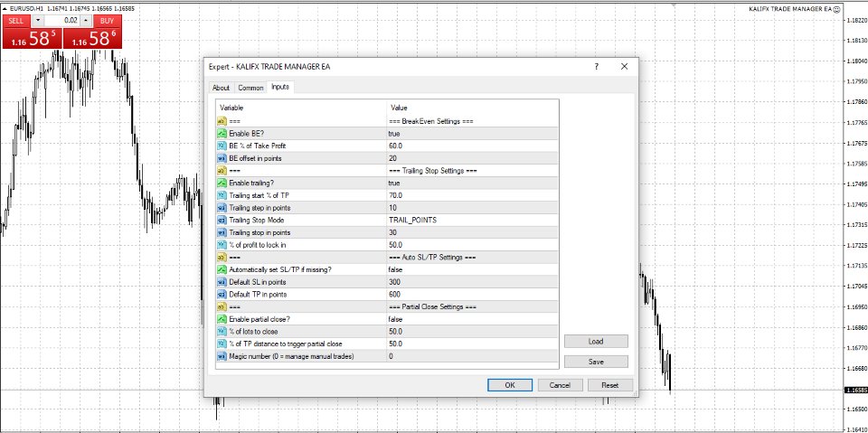The width and height of the screenshot is (868, 433).
Task: Close the Expert dialog with the X button
Action: pos(625,67)
